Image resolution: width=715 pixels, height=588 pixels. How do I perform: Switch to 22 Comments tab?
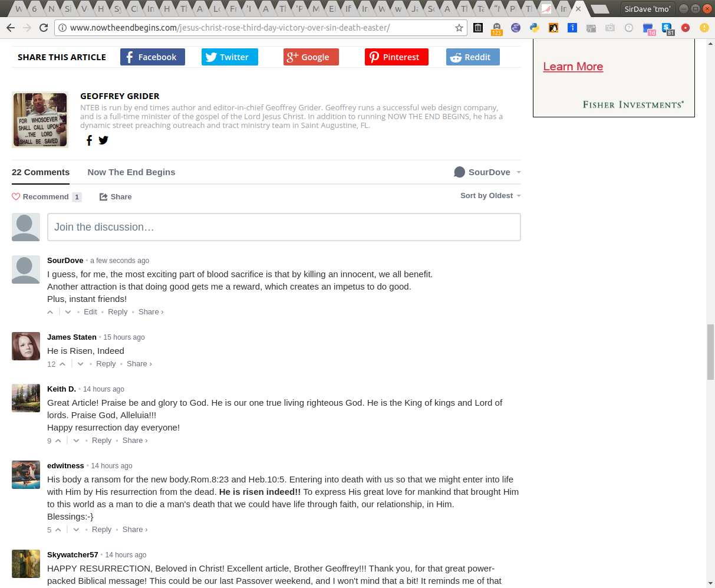(41, 172)
